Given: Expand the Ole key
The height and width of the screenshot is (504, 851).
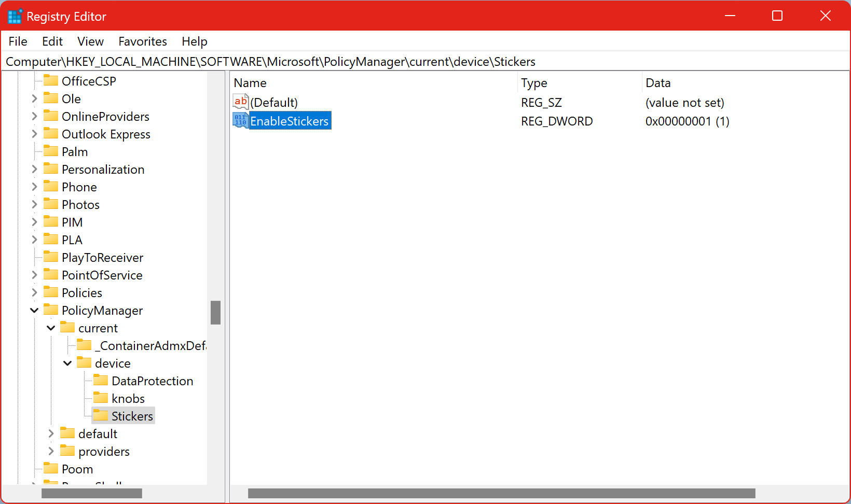Looking at the screenshot, I should click(34, 99).
